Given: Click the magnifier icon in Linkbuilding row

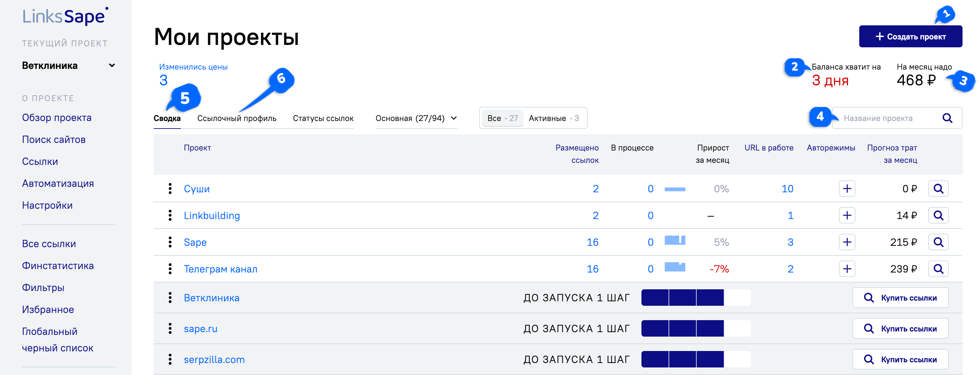Looking at the screenshot, I should (x=938, y=215).
